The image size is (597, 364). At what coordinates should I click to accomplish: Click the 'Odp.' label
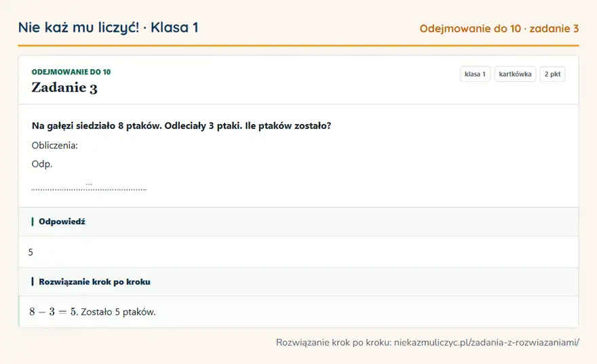point(42,164)
